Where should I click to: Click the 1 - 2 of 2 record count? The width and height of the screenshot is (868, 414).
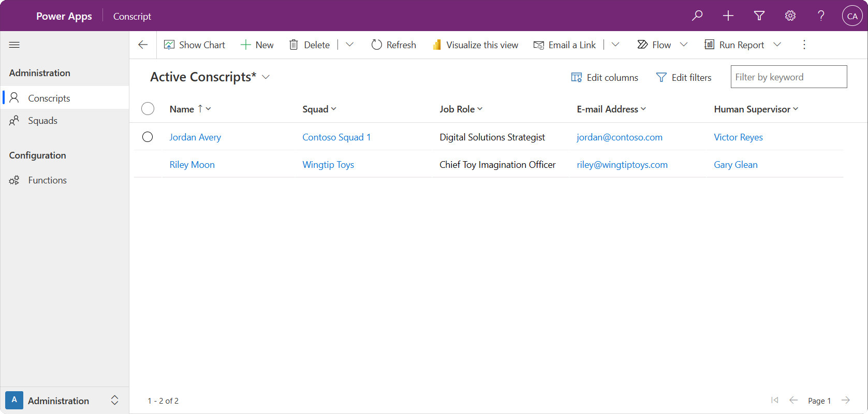(x=163, y=401)
